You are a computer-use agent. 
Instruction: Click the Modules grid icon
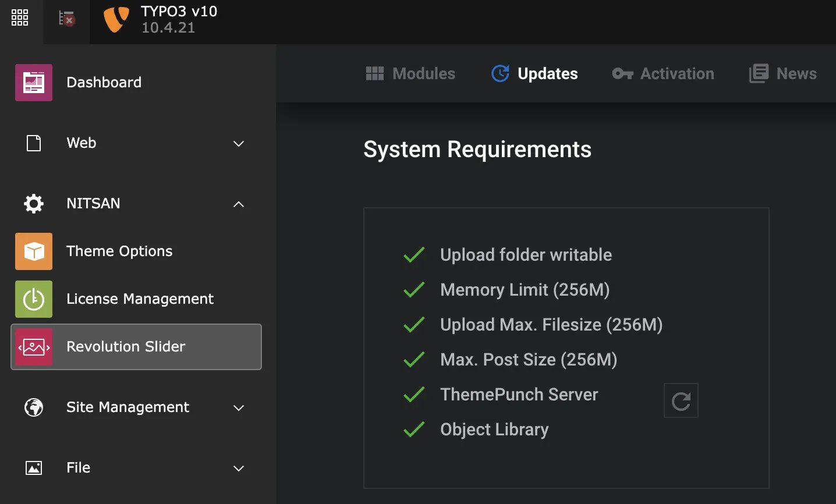point(375,73)
